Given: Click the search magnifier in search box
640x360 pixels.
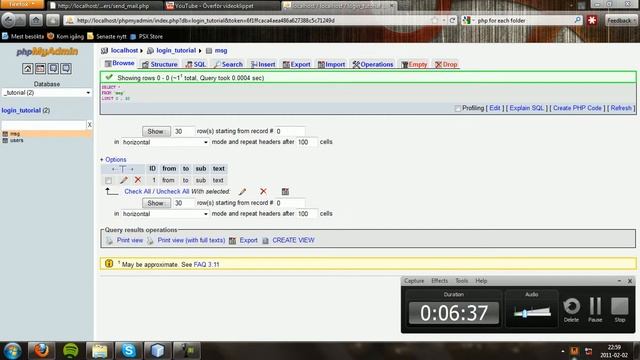Looking at the screenshot, I should (x=577, y=20).
